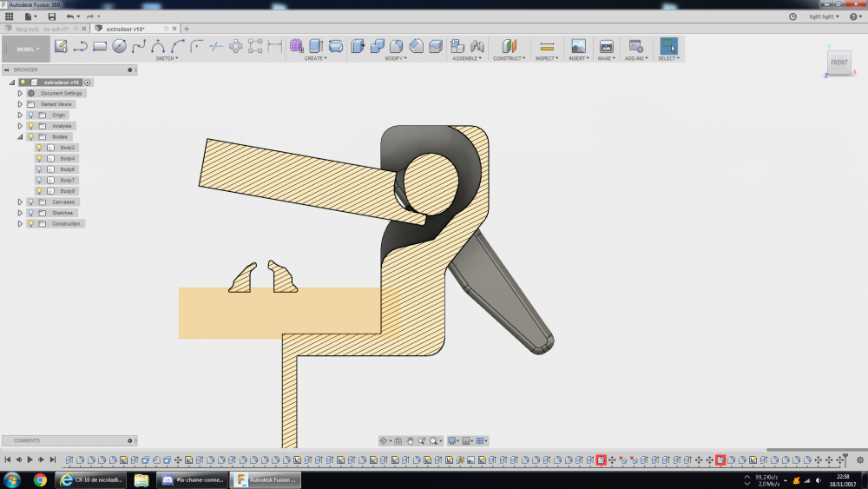Toggle visibility bulb of Body2
This screenshot has width=868, height=489.
[39, 148]
